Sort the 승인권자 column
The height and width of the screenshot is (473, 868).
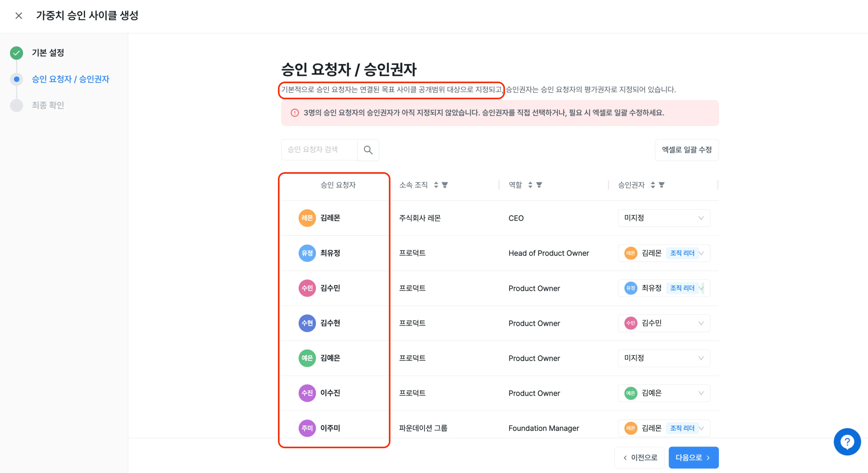click(x=653, y=185)
